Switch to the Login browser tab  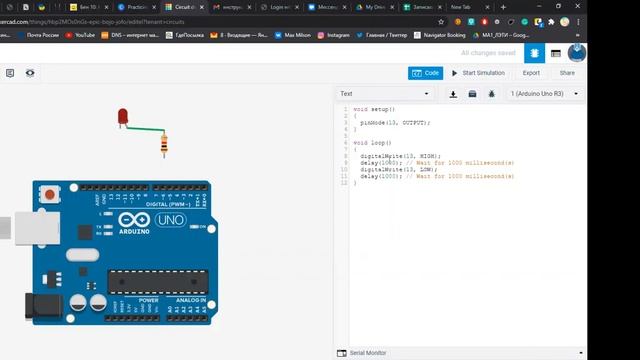279,7
